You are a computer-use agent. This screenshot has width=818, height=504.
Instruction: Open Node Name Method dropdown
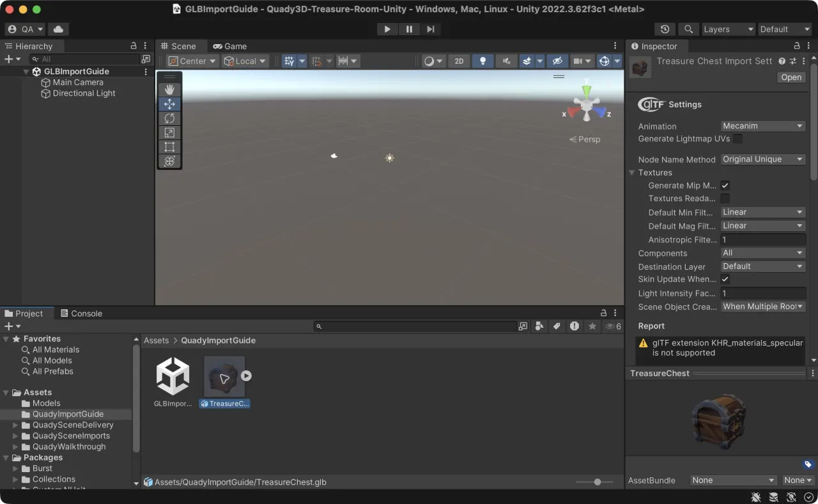coord(762,159)
